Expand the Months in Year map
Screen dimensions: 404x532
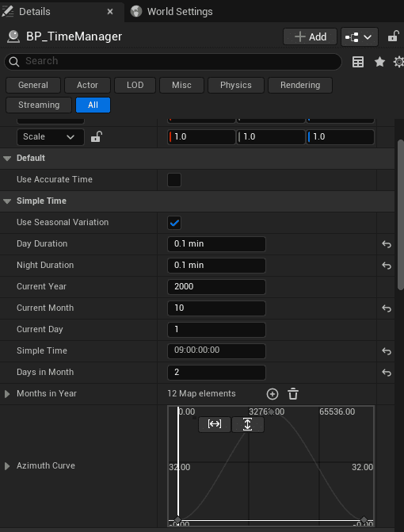click(x=7, y=394)
